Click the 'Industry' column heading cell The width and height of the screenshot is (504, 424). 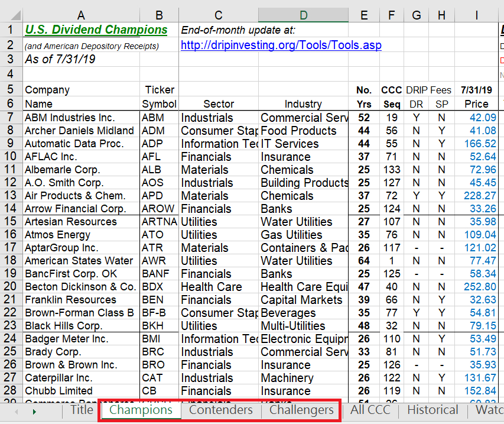click(304, 104)
